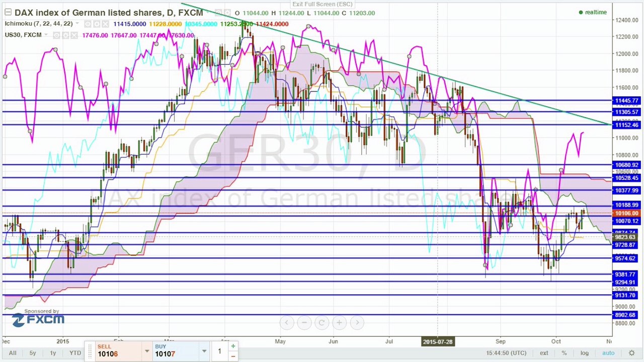Select the 5y time range
Screen dimensions: 644x362
[x=33, y=353]
